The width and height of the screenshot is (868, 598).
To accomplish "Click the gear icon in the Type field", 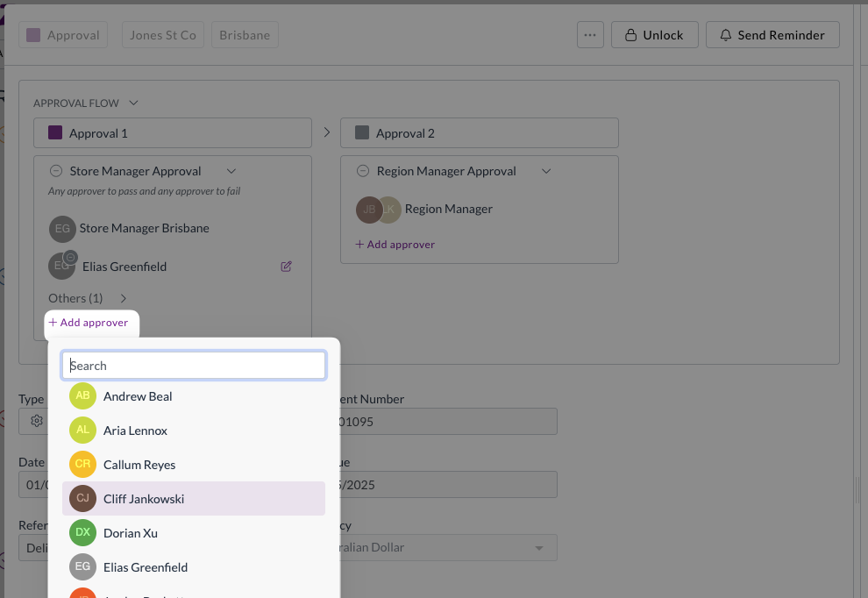I will [37, 421].
